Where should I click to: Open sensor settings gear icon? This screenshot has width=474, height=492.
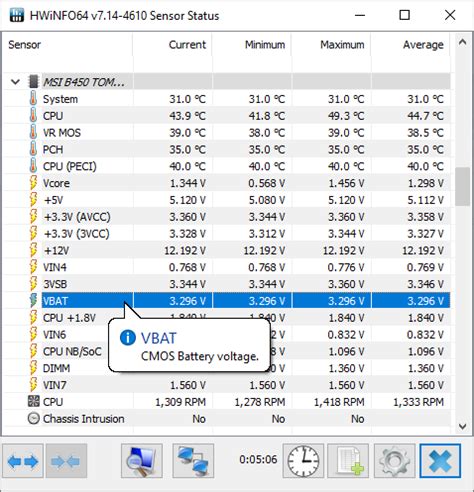click(x=394, y=461)
